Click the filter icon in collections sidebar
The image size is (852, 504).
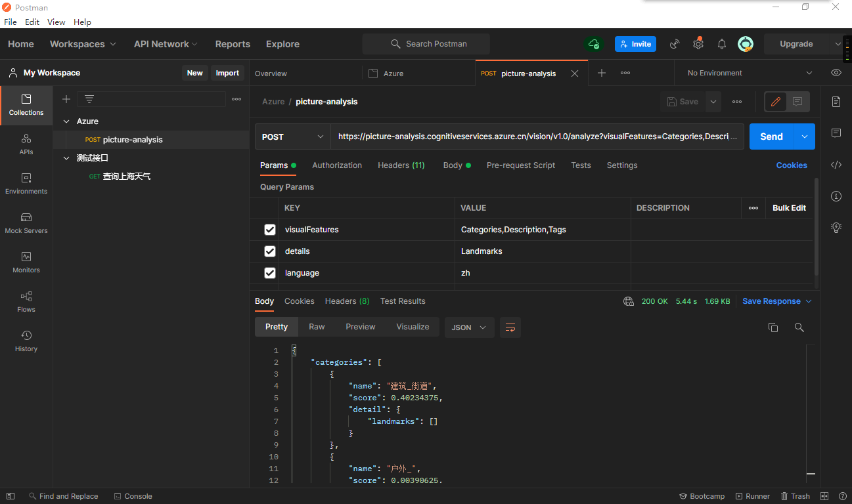(x=89, y=99)
